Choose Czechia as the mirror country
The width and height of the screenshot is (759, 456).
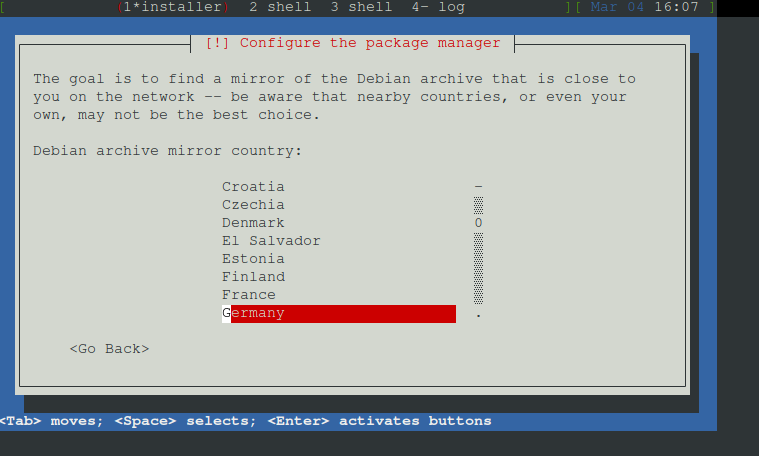(x=253, y=205)
